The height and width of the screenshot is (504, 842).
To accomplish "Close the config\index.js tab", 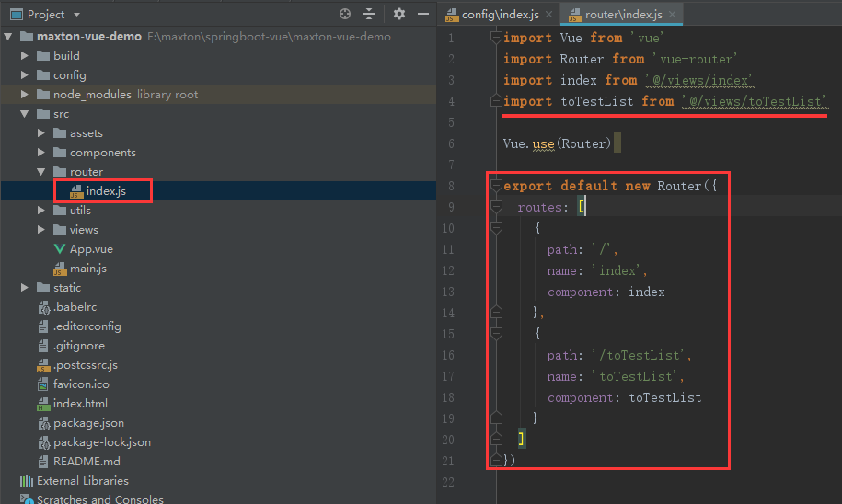I will pos(548,15).
